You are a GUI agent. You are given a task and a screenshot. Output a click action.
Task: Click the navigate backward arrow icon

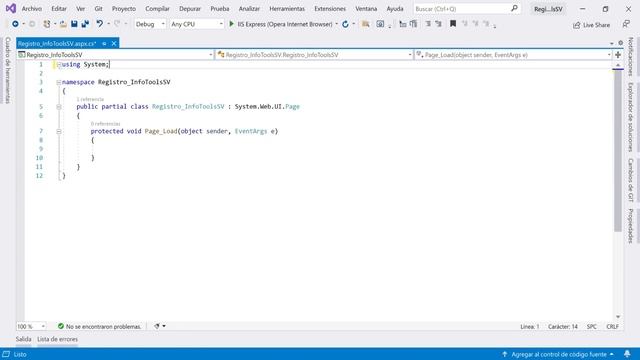(x=15, y=24)
